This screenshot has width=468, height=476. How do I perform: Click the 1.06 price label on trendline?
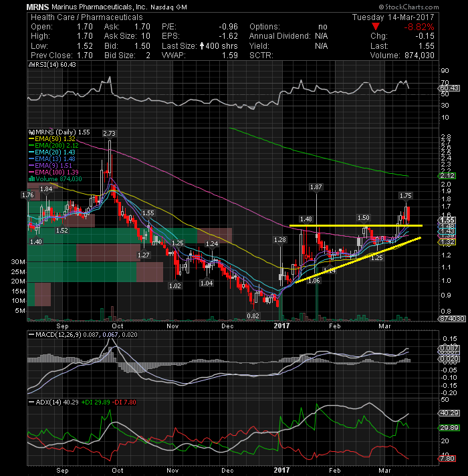(x=314, y=281)
